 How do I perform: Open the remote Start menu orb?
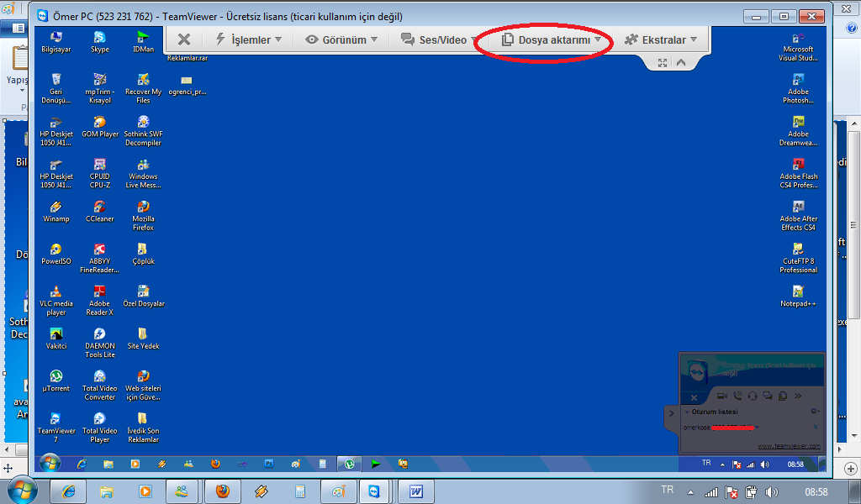pos(50,464)
